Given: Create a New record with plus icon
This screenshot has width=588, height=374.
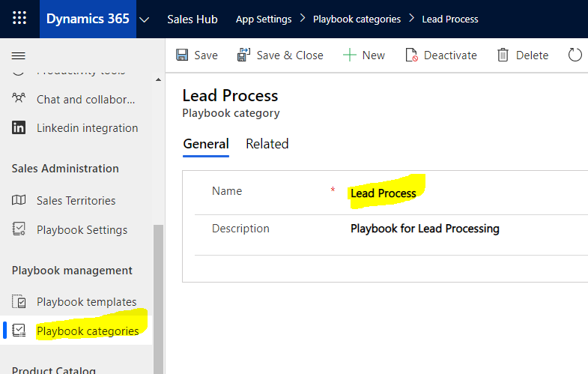Looking at the screenshot, I should 364,55.
